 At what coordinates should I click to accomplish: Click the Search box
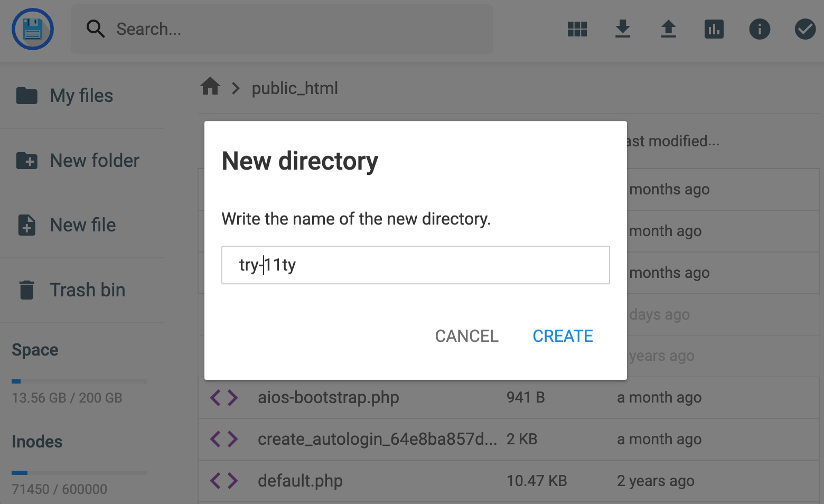[x=296, y=29]
